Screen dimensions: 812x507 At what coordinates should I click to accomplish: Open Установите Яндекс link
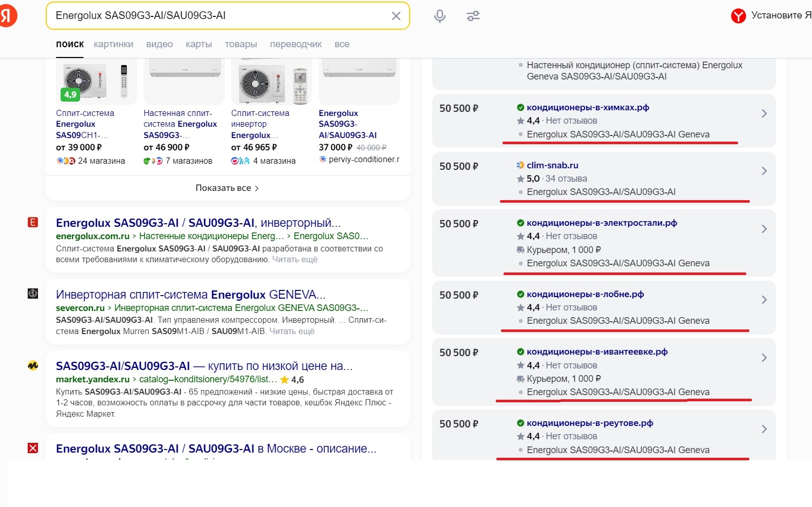click(x=781, y=15)
